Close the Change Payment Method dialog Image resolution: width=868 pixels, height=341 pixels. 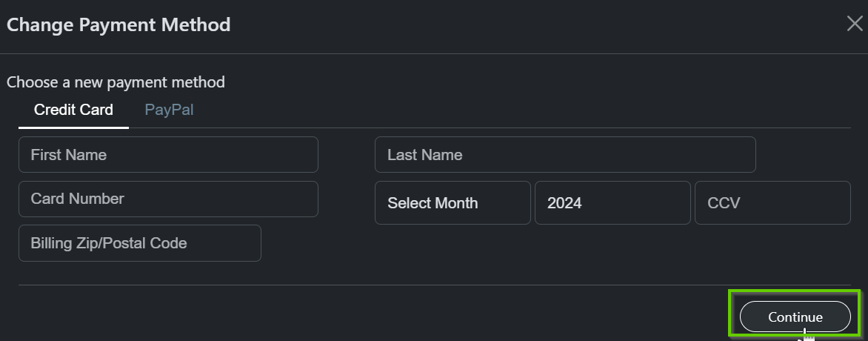click(x=854, y=24)
